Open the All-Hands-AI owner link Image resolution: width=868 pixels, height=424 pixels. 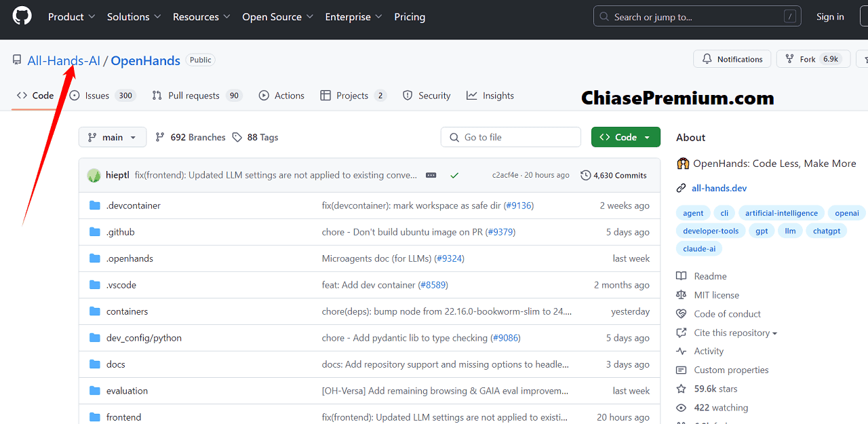(x=64, y=60)
